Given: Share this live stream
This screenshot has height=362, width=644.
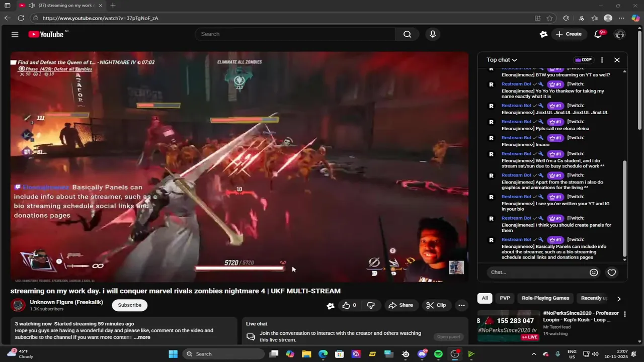Looking at the screenshot, I should click(x=400, y=305).
